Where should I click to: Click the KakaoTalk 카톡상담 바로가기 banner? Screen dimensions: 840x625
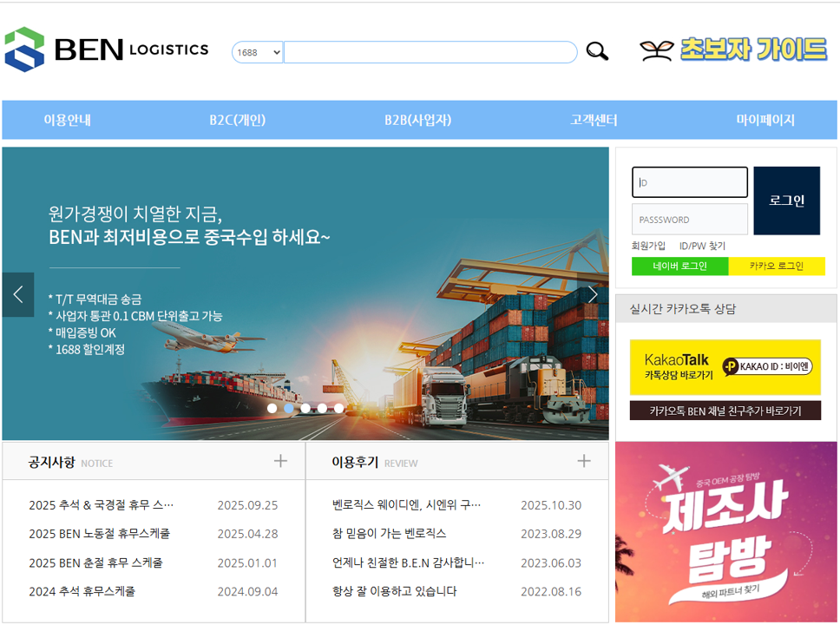(725, 367)
